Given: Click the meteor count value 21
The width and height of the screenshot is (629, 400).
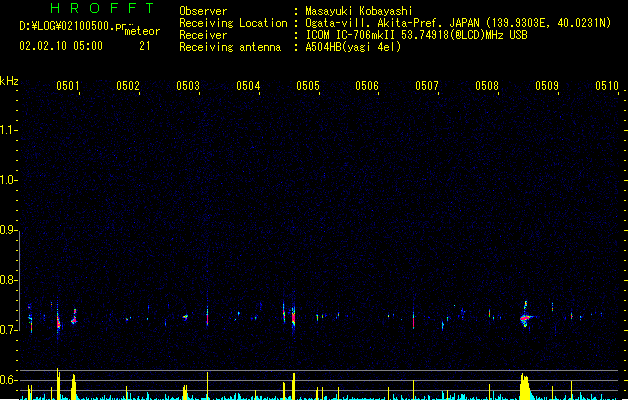Looking at the screenshot, I should (145, 46).
